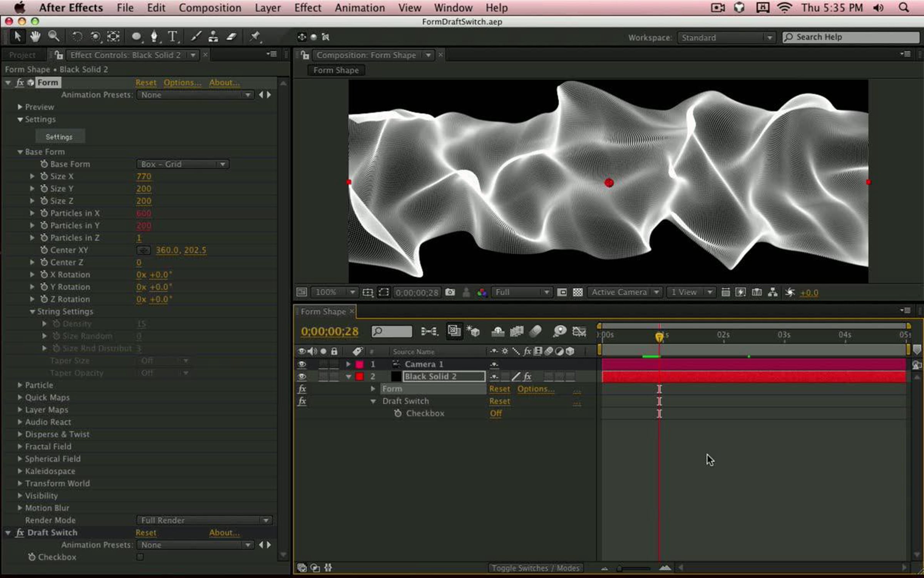
Task: Expand the Fractal Field group
Action: (20, 447)
